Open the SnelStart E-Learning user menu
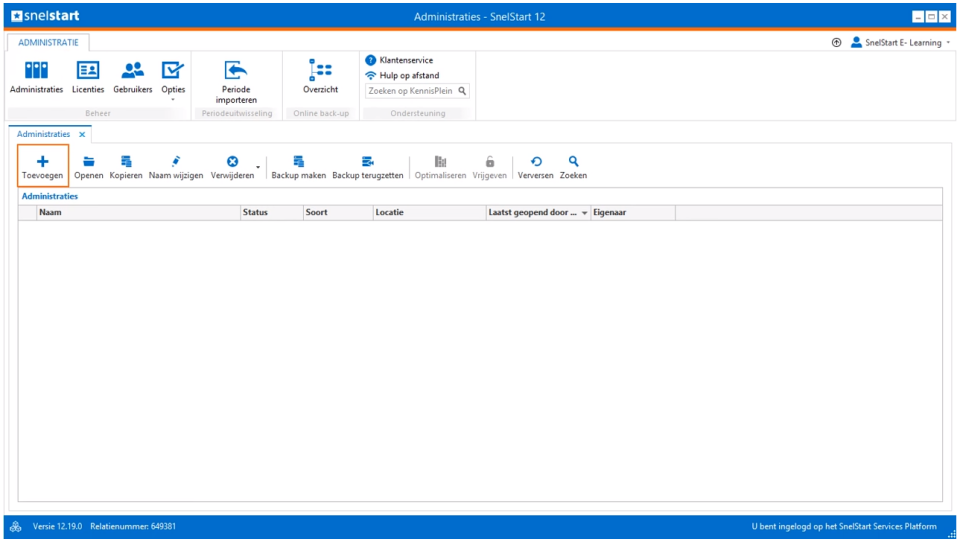Image resolution: width=960 pixels, height=542 pixels. pyautogui.click(x=903, y=42)
